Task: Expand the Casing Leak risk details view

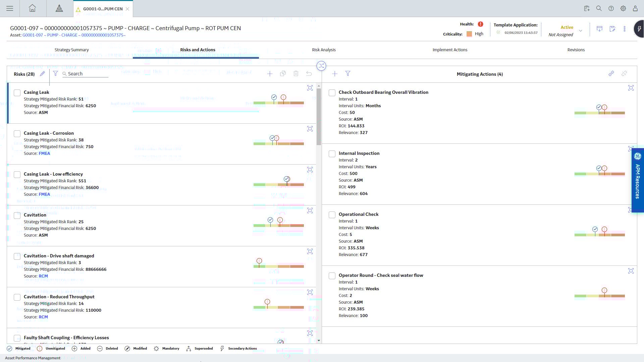Action: tap(310, 88)
